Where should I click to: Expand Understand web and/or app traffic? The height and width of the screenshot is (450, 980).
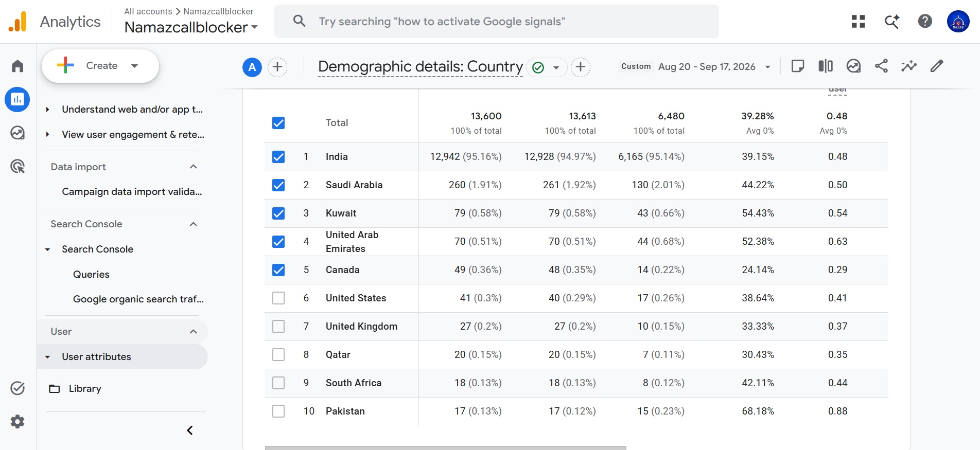[x=47, y=110]
